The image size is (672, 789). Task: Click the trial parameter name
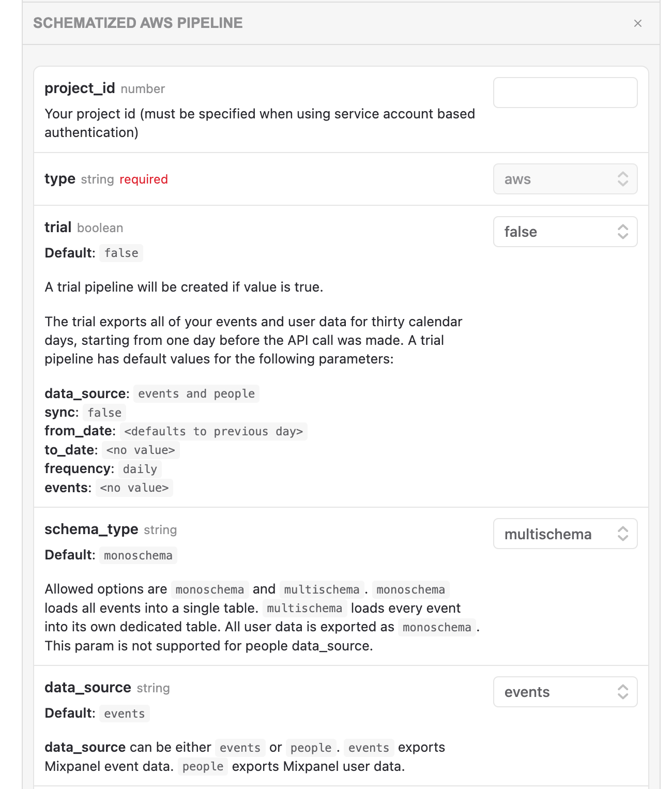(58, 227)
